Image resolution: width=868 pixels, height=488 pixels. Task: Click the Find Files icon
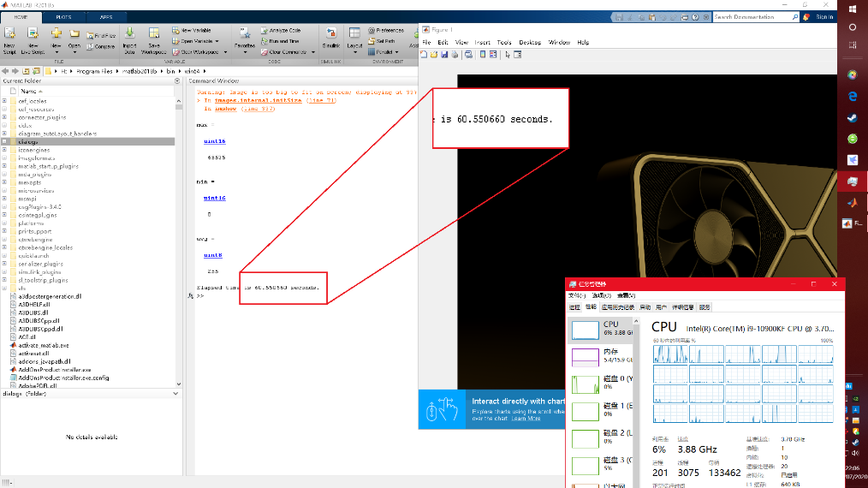tap(89, 36)
